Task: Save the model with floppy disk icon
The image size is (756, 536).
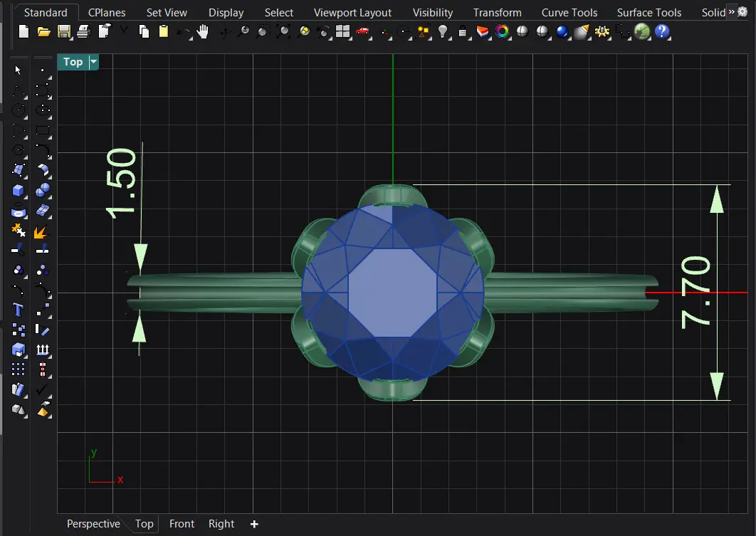Action: pos(64,32)
